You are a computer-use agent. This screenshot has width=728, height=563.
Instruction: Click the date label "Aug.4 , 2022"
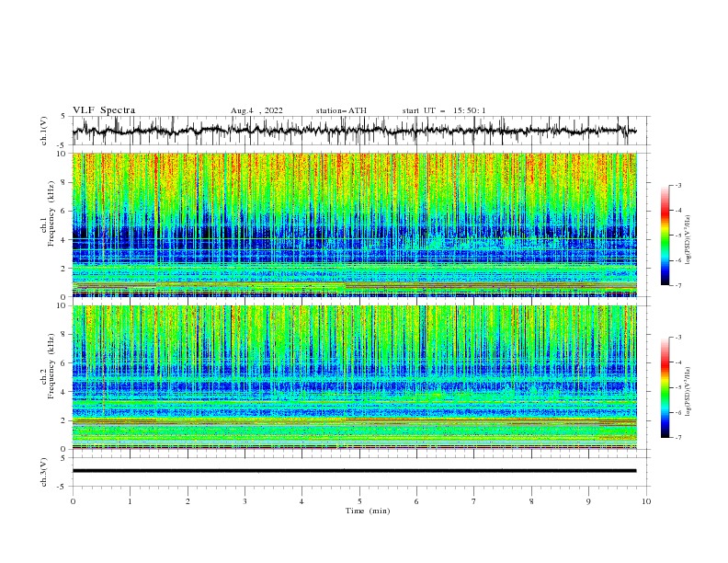click(x=256, y=110)
